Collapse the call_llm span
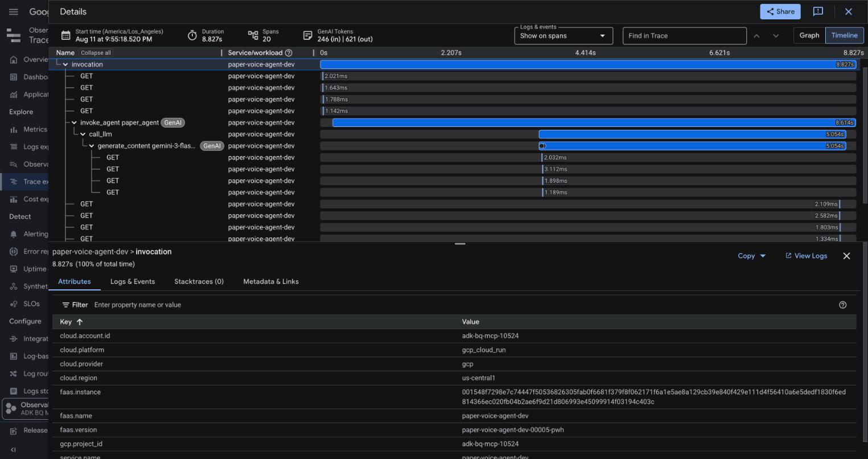The width and height of the screenshot is (868, 459). pos(83,134)
